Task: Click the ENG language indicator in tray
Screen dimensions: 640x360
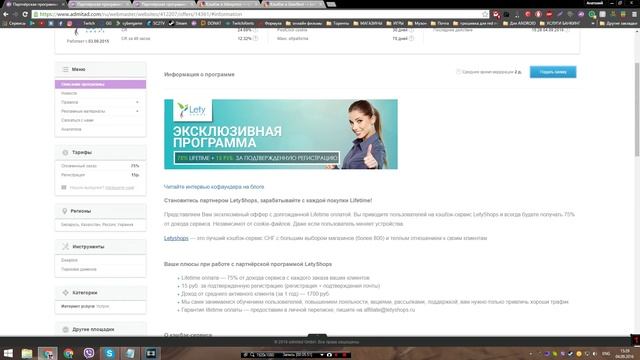Action: pyautogui.click(x=606, y=353)
